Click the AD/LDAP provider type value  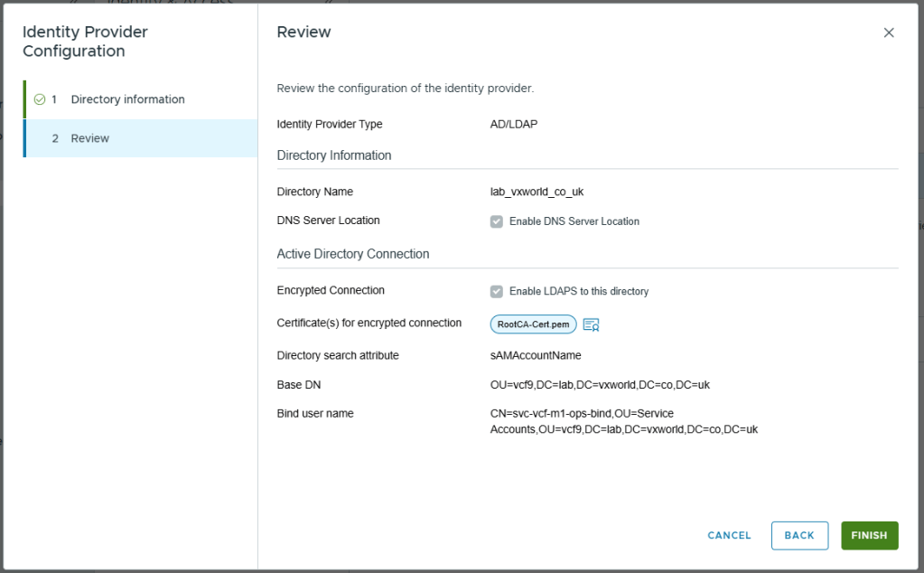[x=514, y=125]
